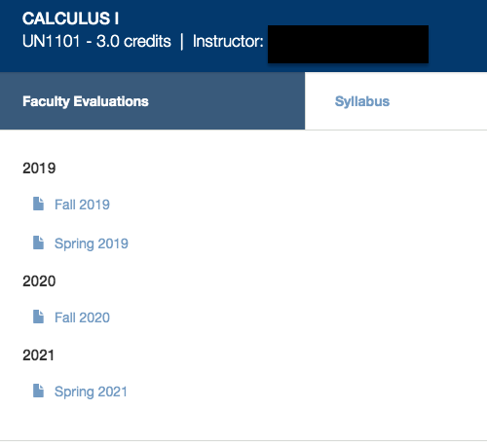Click the CALCULUS I course title
Image resolution: width=487 pixels, height=448 pixels.
tap(70, 19)
